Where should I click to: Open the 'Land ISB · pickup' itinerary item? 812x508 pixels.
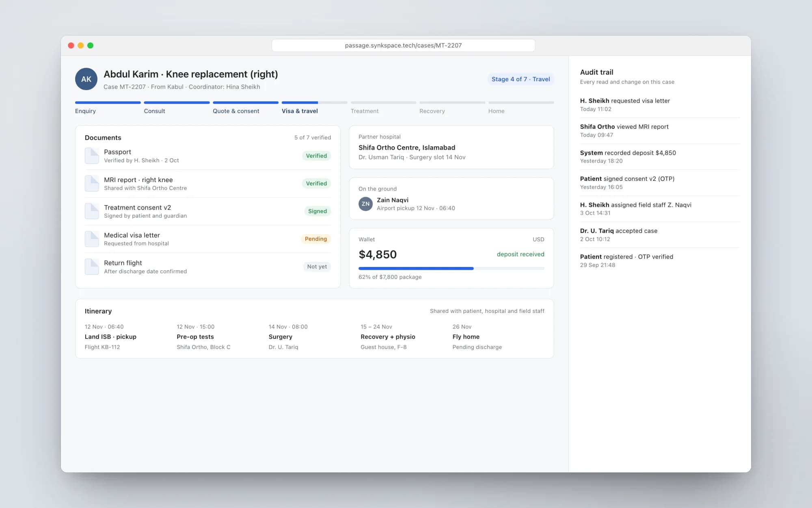click(x=110, y=337)
